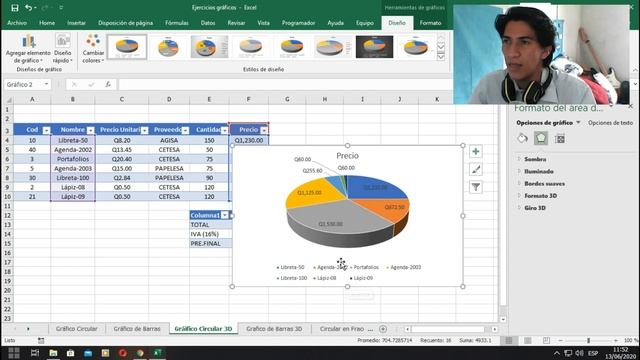The height and width of the screenshot is (360, 640).
Task: Click zoom out minus button
Action: [560, 340]
